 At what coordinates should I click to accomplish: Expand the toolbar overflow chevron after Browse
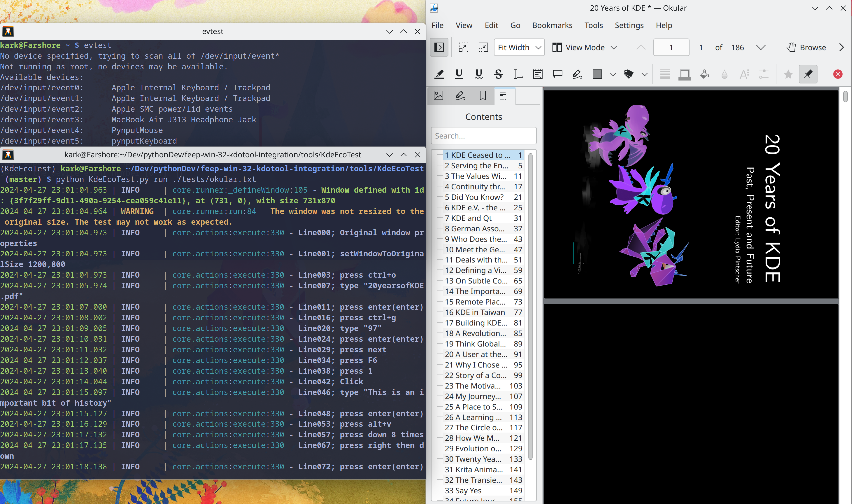point(842,47)
